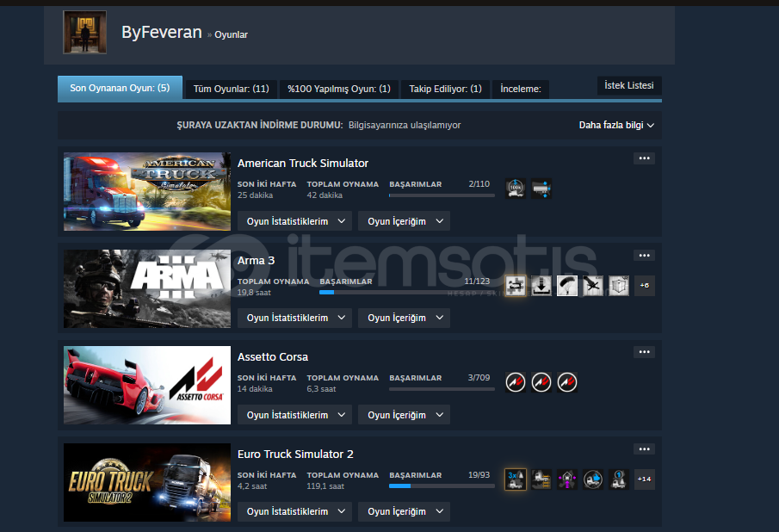The width and height of the screenshot is (779, 532).
Task: Select the Son Oynanan Oyun: (5) tab
Action: click(x=120, y=89)
